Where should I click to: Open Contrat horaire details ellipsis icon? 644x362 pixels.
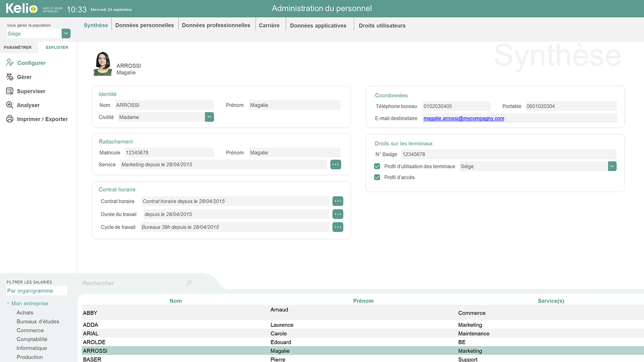pos(337,201)
